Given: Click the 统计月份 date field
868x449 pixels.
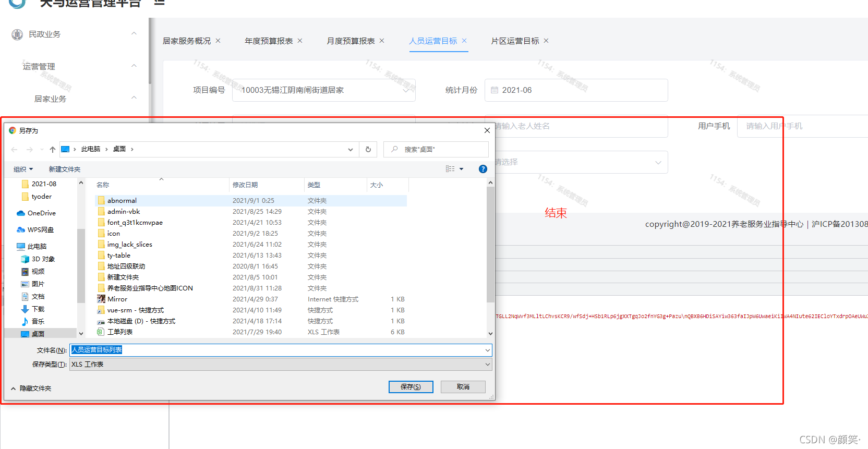Looking at the screenshot, I should (576, 90).
